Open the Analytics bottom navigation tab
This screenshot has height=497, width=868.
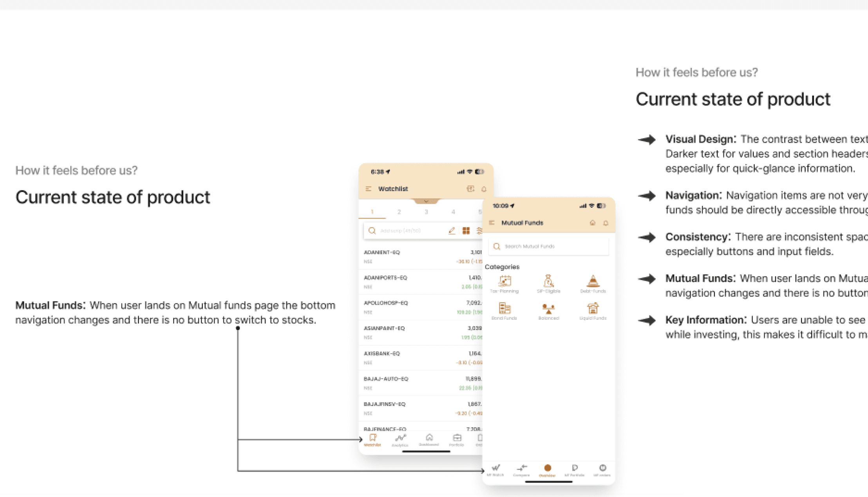pyautogui.click(x=400, y=440)
